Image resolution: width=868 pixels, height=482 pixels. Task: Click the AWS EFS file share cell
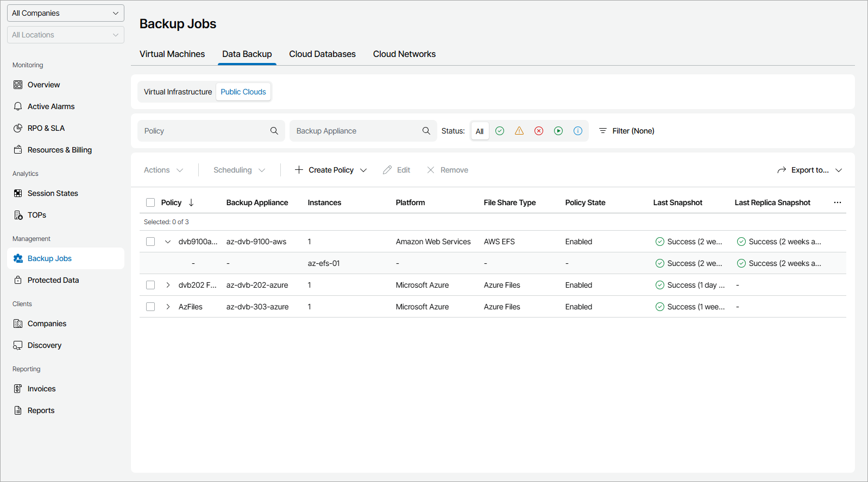[499, 242]
